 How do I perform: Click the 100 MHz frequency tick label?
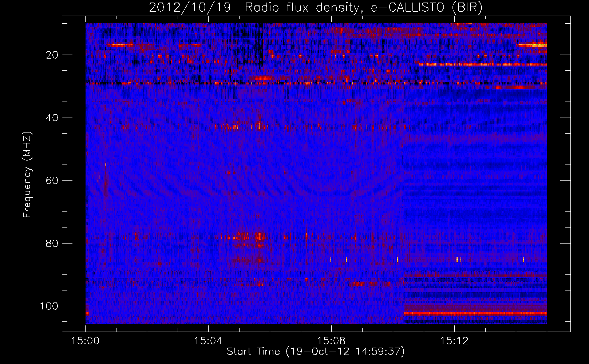coord(49,306)
